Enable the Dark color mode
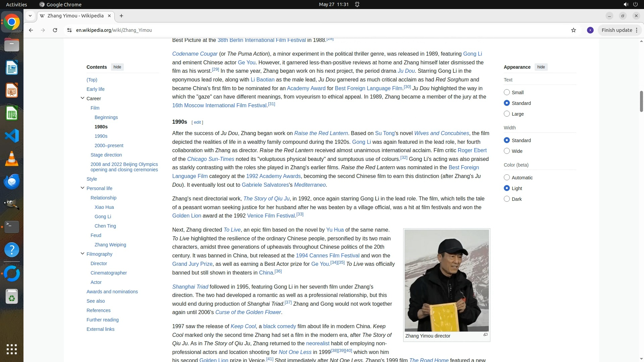The width and height of the screenshot is (644, 362). coord(507,199)
